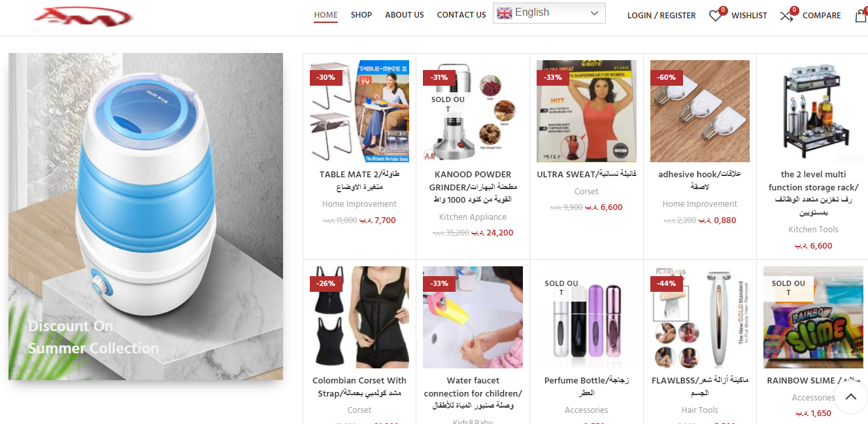Open the KANOOD POWDER GRINDER product title
The image size is (868, 424).
(473, 187)
